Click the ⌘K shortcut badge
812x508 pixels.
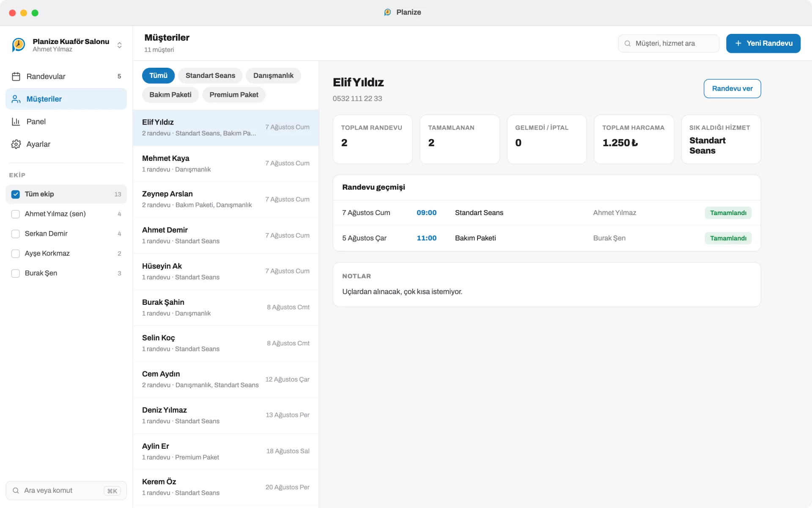coord(112,491)
